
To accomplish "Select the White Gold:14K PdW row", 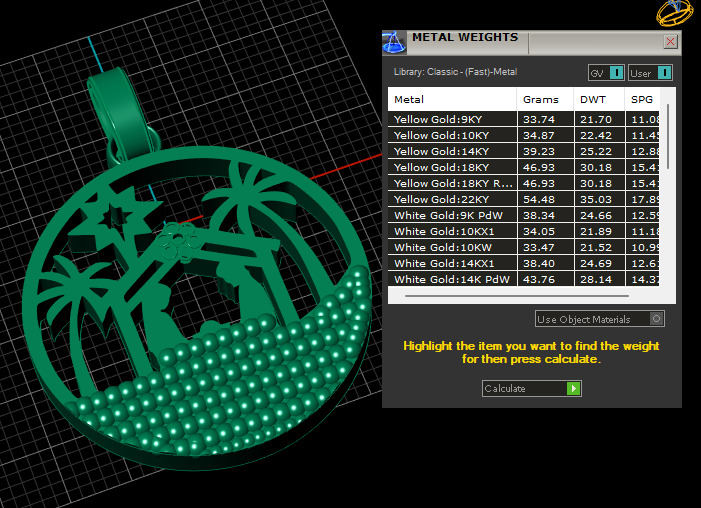I will pos(524,279).
